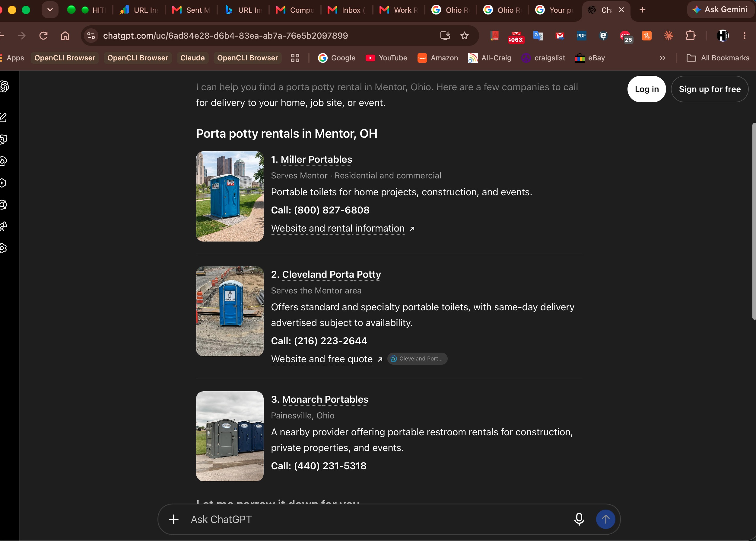Screen dimensions: 756x541
Task: Click the Miller Portables toilet thumbnail
Action: (x=230, y=196)
